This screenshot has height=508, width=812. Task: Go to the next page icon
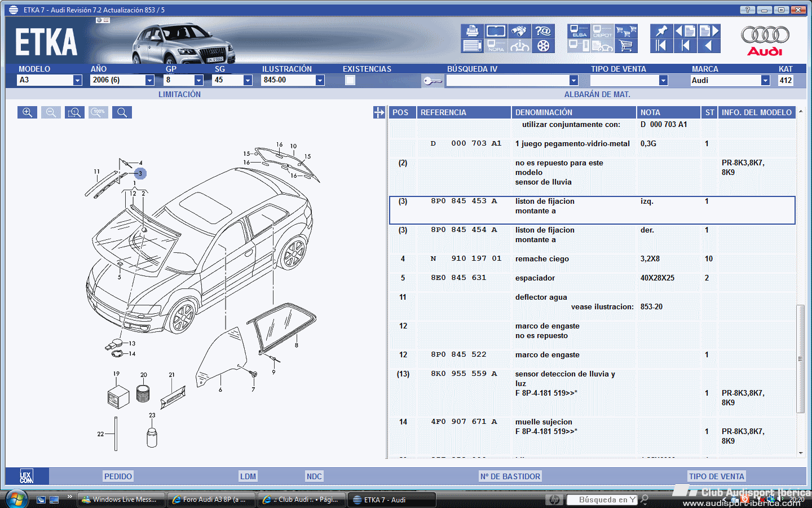709,31
